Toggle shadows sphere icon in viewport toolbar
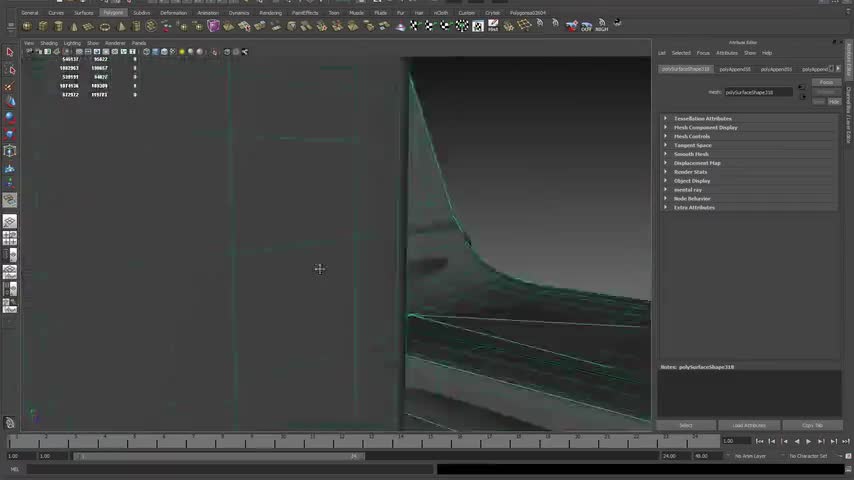 pos(191,52)
